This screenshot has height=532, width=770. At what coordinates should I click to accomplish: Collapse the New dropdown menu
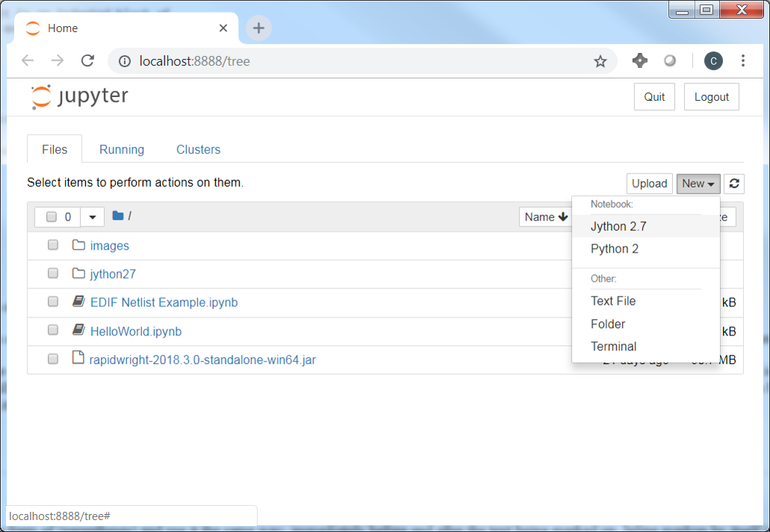point(697,184)
